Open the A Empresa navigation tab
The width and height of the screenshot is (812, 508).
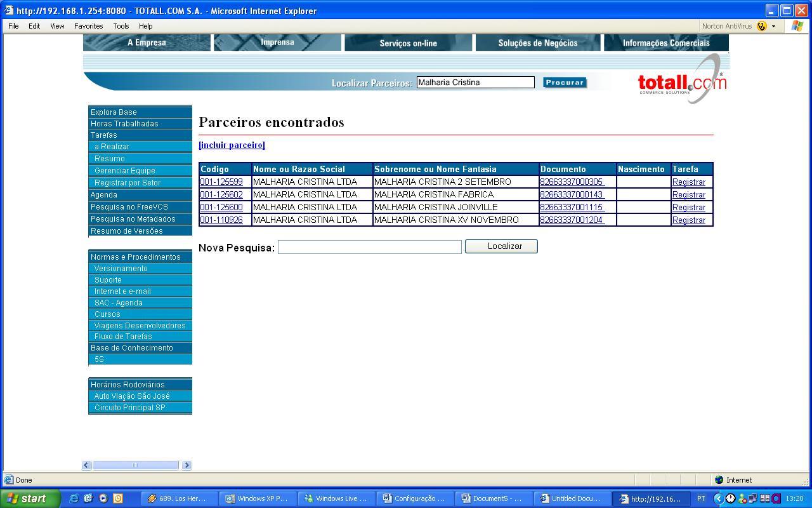click(147, 43)
